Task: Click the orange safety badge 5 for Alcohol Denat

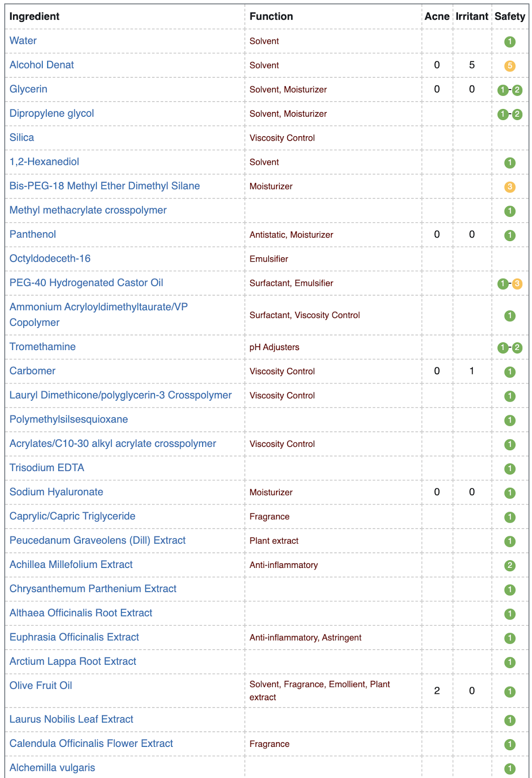Action: 510,66
